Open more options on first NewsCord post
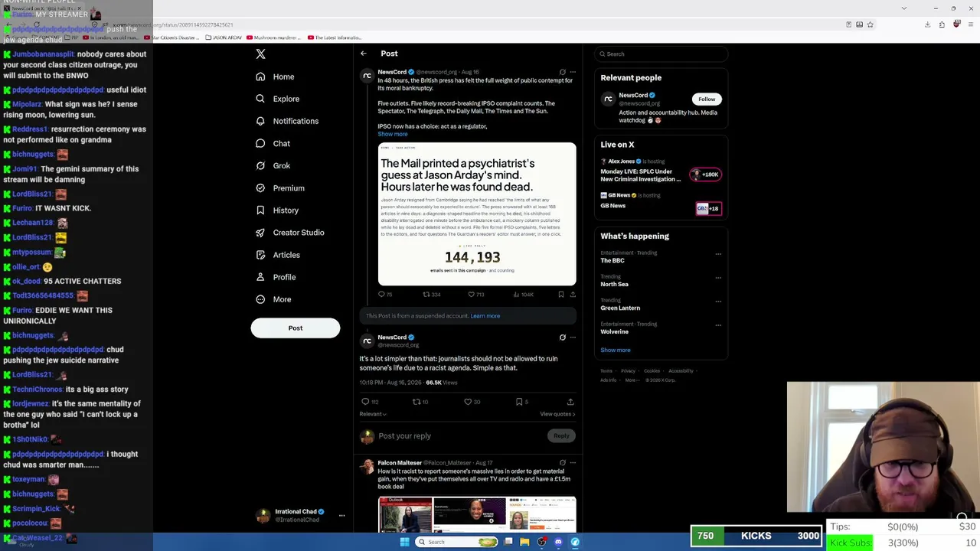980x551 pixels. pos(573,72)
